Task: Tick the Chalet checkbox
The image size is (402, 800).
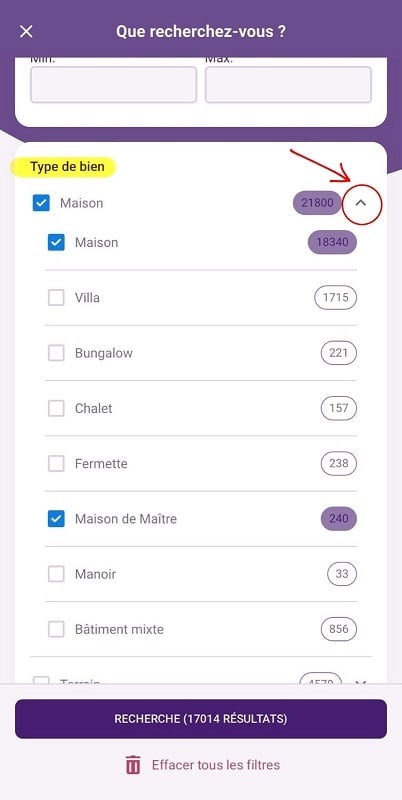Action: tap(56, 408)
